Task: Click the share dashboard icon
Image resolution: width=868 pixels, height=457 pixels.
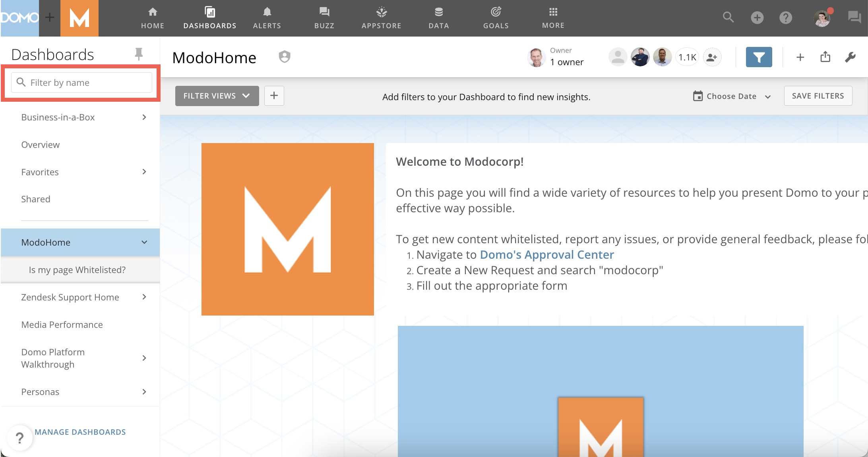Action: [x=825, y=57]
